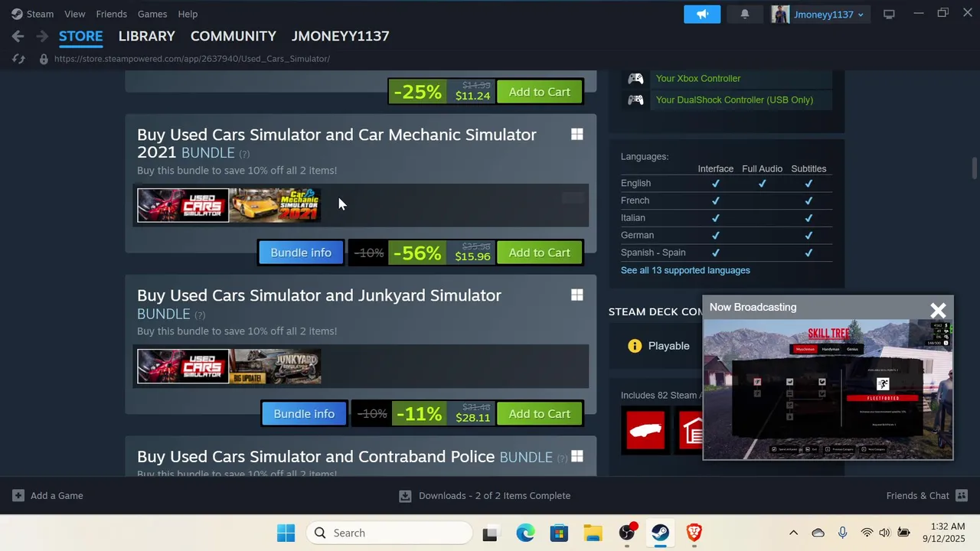Switch to the LIBRARY tab

(147, 36)
